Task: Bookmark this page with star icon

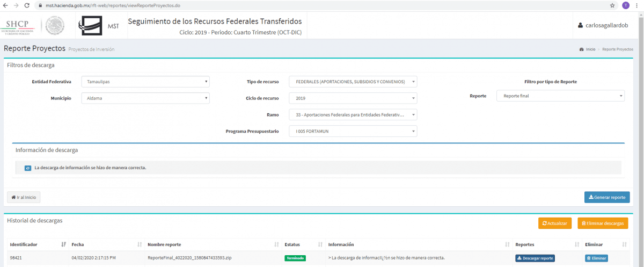Action: [x=612, y=5]
